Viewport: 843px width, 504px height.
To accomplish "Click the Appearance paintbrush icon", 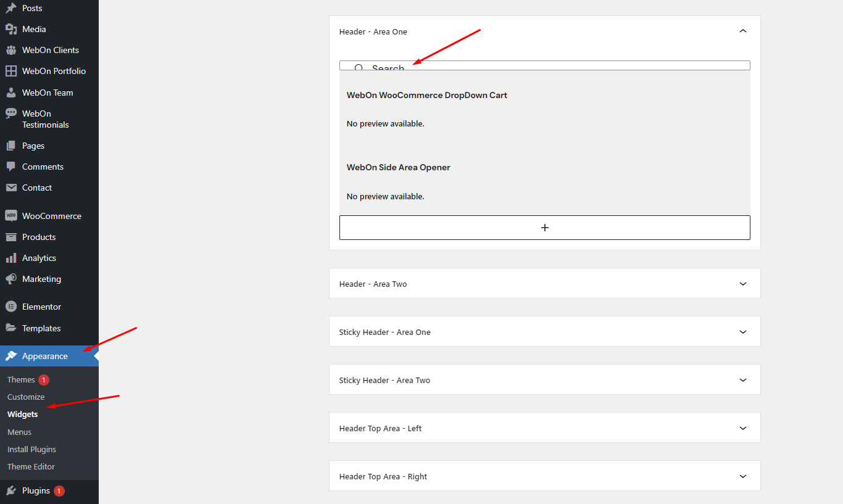I will (11, 356).
